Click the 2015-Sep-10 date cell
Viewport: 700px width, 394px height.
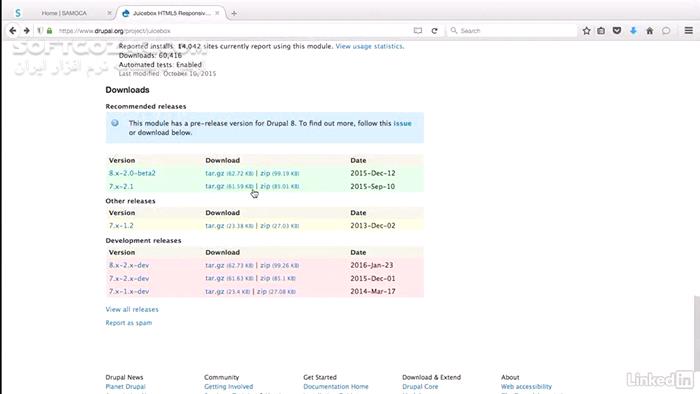click(x=373, y=187)
